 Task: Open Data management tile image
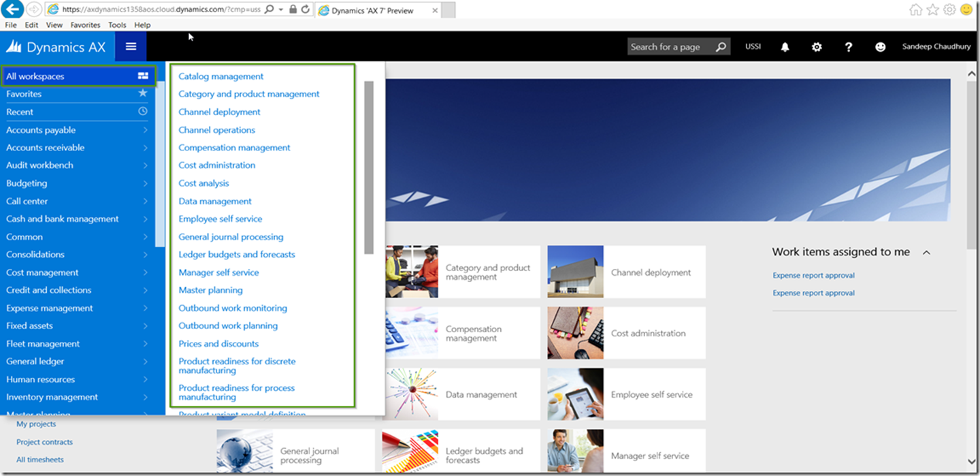point(412,394)
